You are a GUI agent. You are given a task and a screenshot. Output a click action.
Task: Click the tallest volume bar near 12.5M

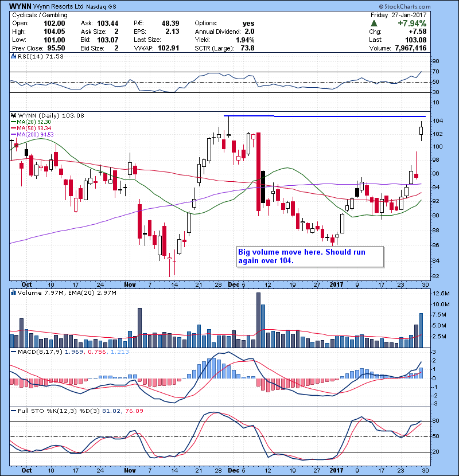pos(258,320)
